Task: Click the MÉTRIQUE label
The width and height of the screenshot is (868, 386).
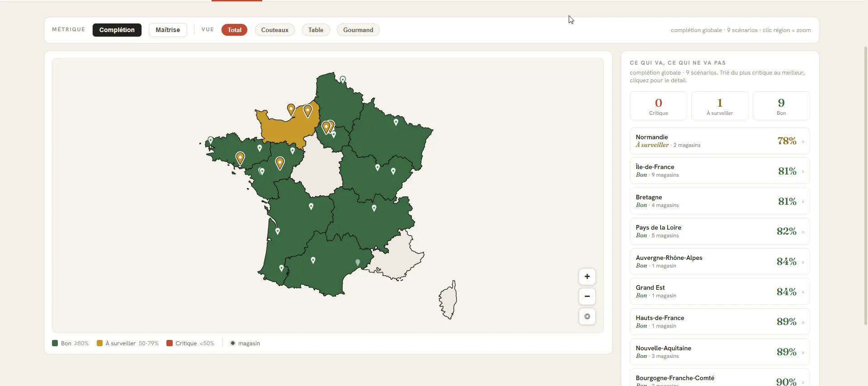Action: point(69,29)
